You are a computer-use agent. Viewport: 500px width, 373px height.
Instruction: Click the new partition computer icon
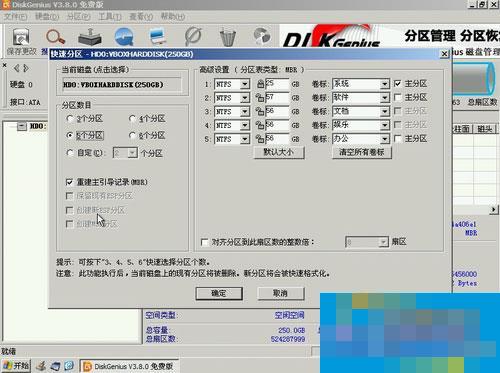pyautogui.click(x=158, y=36)
